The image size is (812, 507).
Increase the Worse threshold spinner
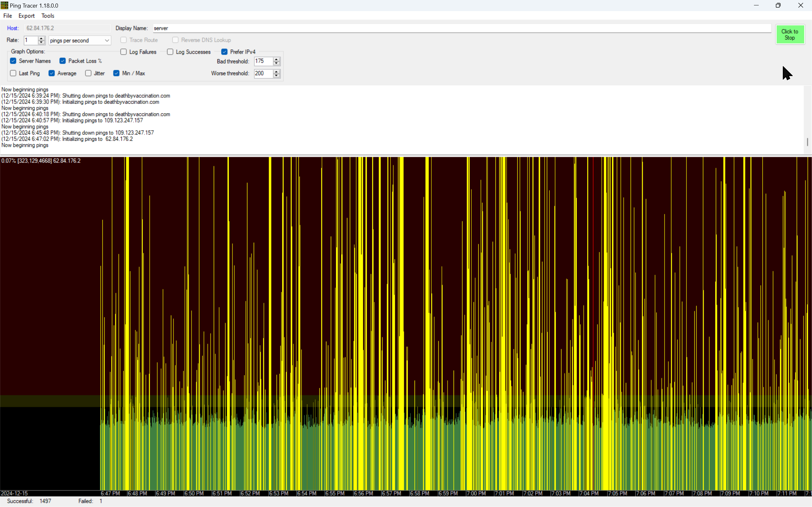277,71
